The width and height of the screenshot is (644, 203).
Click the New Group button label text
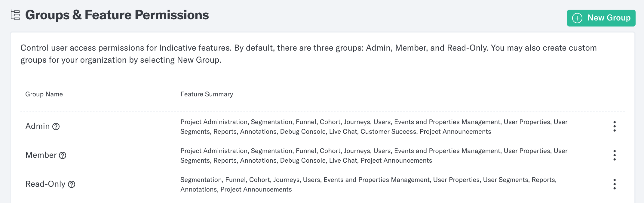coord(609,18)
